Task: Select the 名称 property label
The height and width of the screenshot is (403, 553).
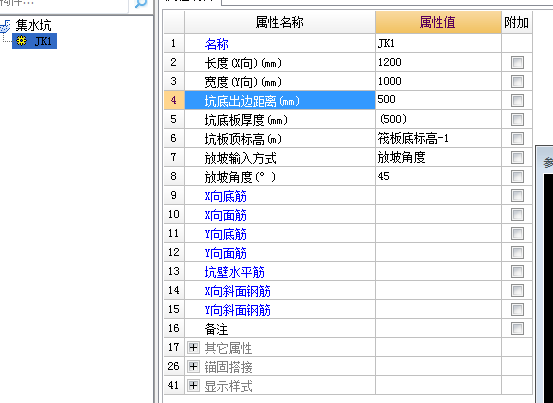Action: pos(217,44)
